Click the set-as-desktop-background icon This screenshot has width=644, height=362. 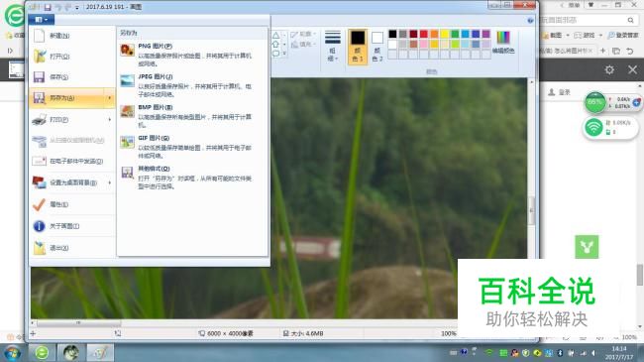[39, 182]
